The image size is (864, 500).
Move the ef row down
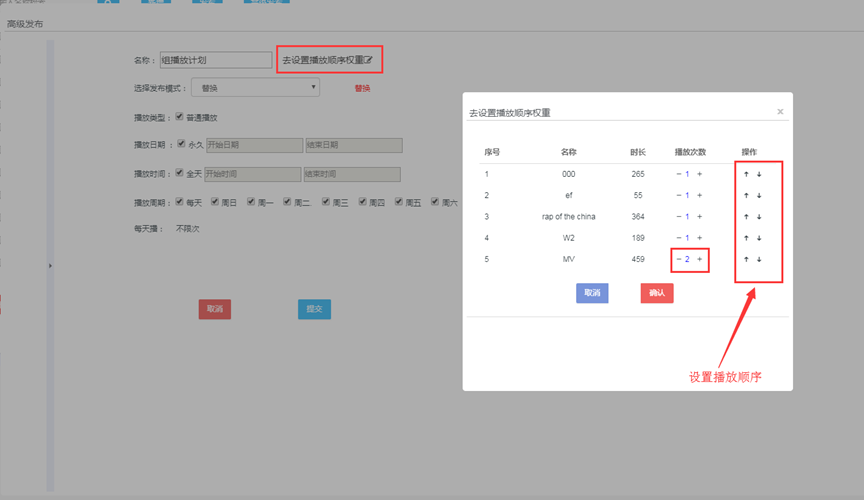coord(759,195)
